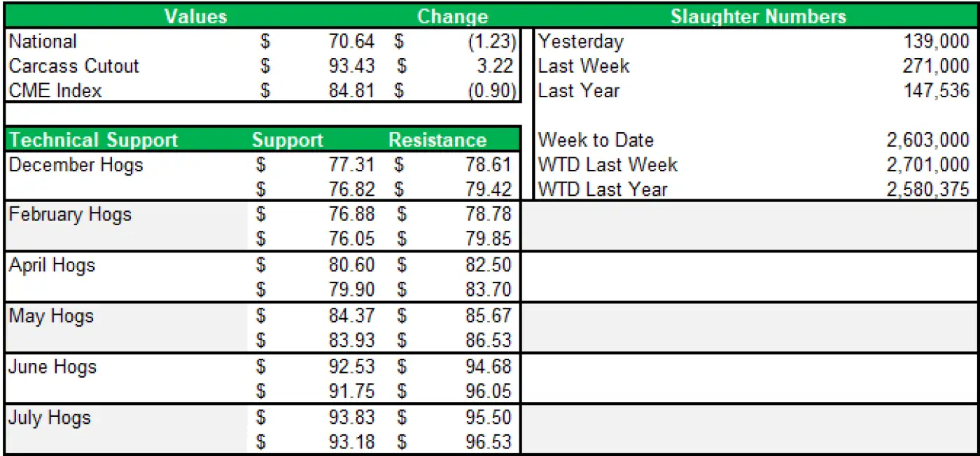Click the National value 70.64 cell
Viewport: 980px width, 456px height.
[x=351, y=41]
